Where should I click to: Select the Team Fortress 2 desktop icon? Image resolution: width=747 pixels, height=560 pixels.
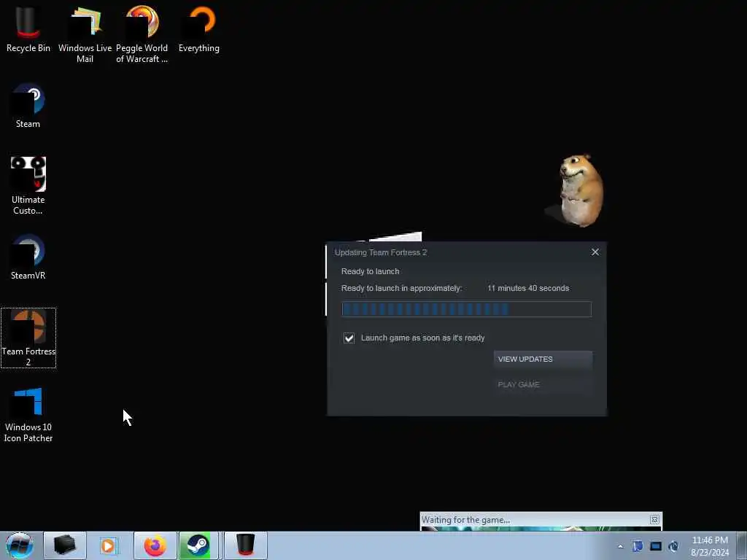pyautogui.click(x=28, y=338)
